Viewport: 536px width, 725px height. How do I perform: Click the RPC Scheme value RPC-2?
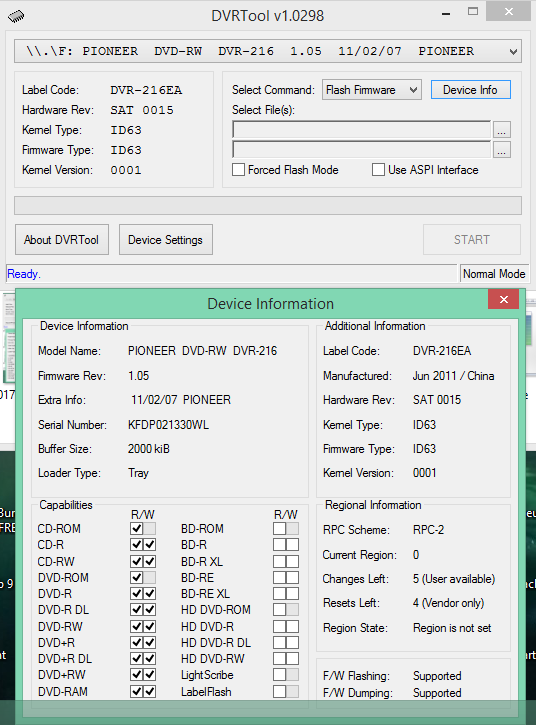pyautogui.click(x=428, y=530)
